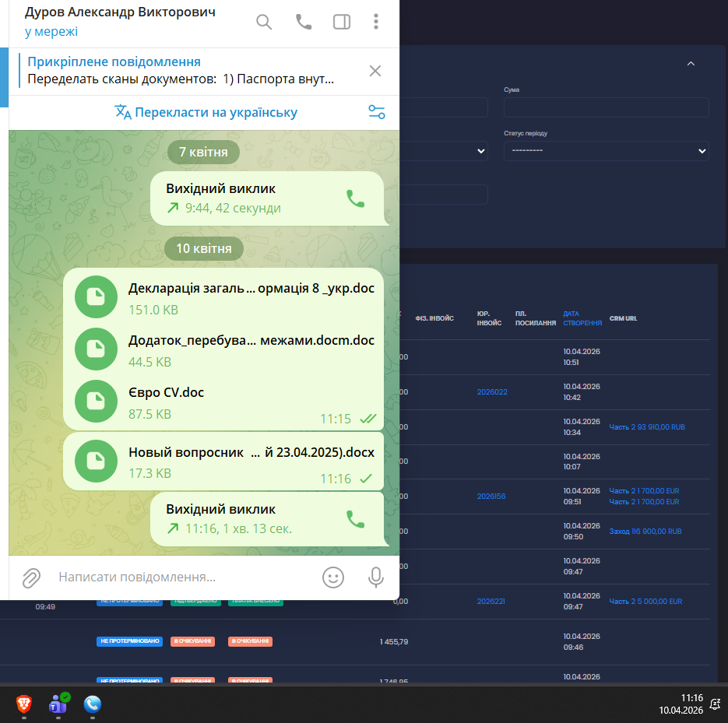728x723 pixels.
Task: Open the 'Євро CV.doc' file icon
Action: pyautogui.click(x=96, y=402)
